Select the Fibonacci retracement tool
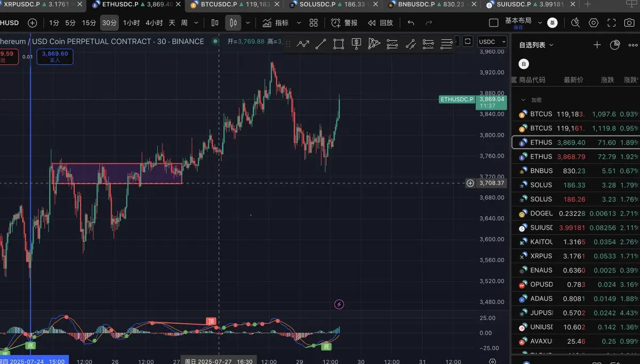Viewport: 640px width, 364px height. click(428, 44)
